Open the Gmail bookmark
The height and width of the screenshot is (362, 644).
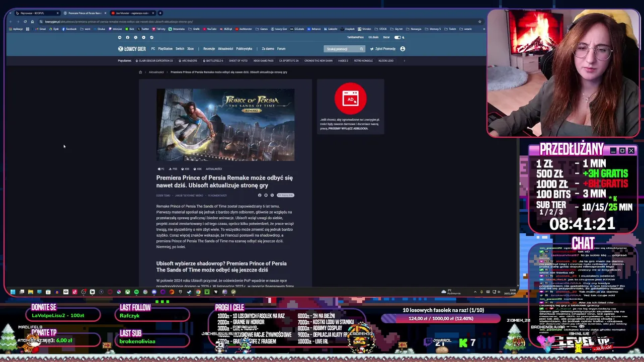41,29
